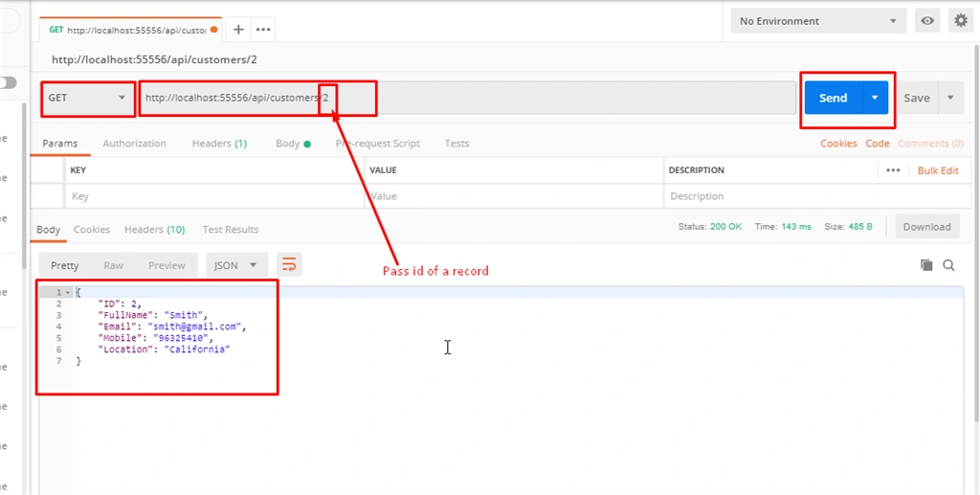Viewport: 980px width, 495px height.
Task: Open the Code link
Action: (x=878, y=143)
